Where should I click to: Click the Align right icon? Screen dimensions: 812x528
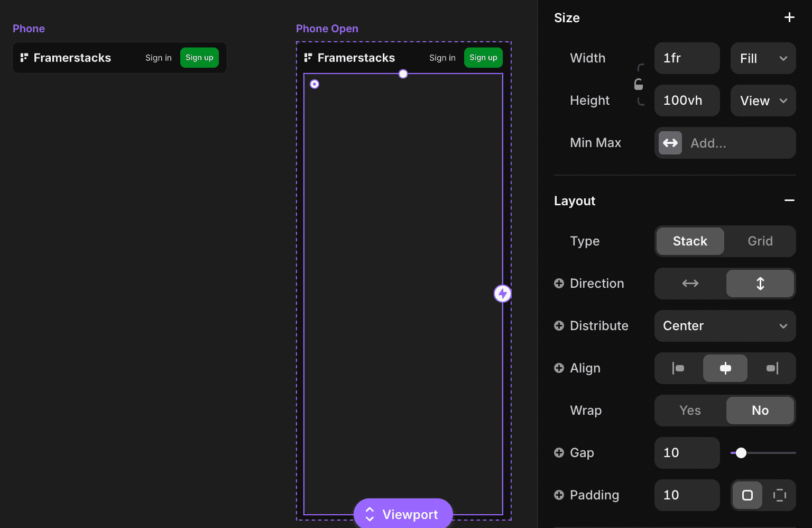(x=772, y=368)
